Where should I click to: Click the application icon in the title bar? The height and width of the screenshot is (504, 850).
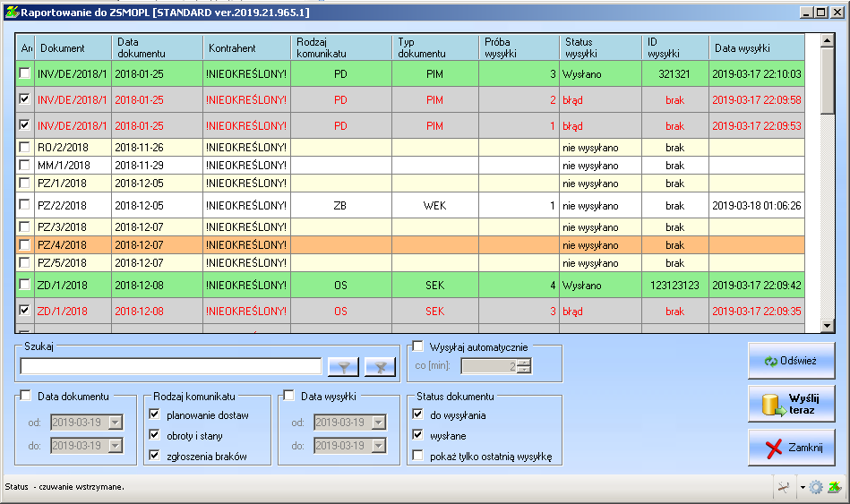point(12,12)
